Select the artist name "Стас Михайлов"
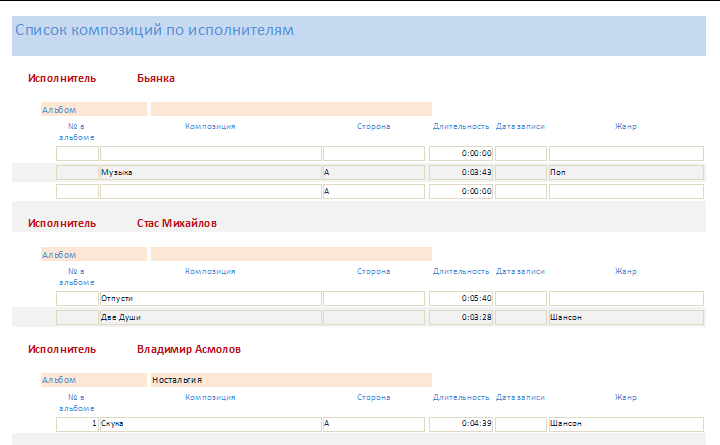The image size is (720, 445). click(x=177, y=223)
